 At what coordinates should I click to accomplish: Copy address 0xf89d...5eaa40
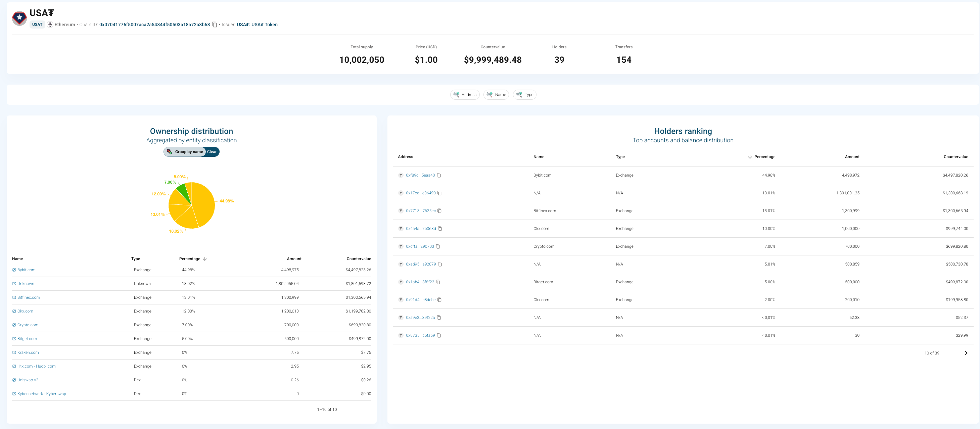pyautogui.click(x=439, y=175)
